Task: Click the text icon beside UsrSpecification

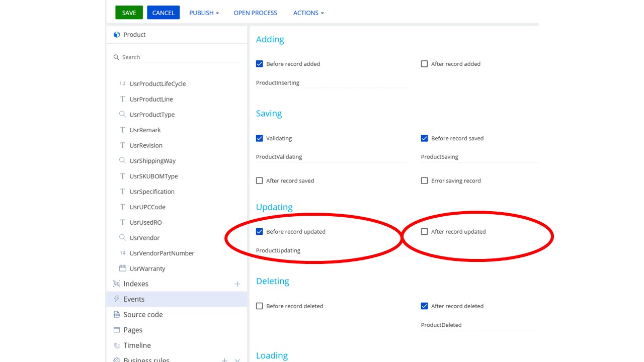Action: (122, 192)
